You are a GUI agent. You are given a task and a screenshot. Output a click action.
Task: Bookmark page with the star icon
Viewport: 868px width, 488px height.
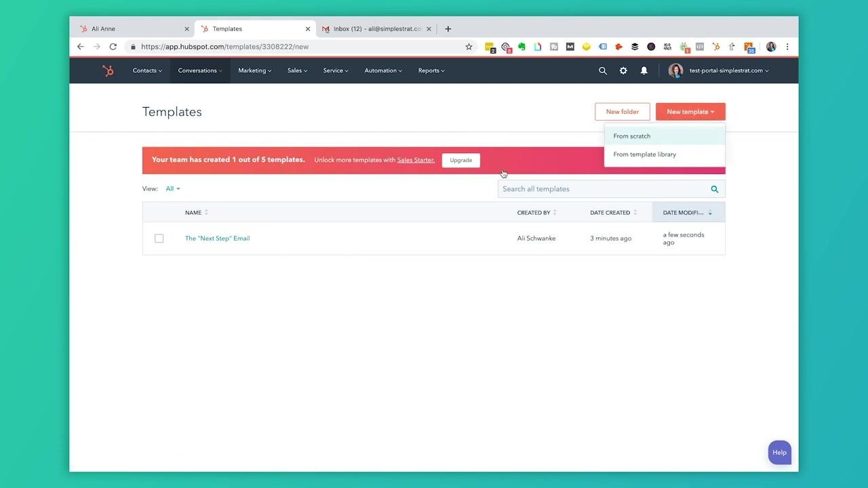469,47
